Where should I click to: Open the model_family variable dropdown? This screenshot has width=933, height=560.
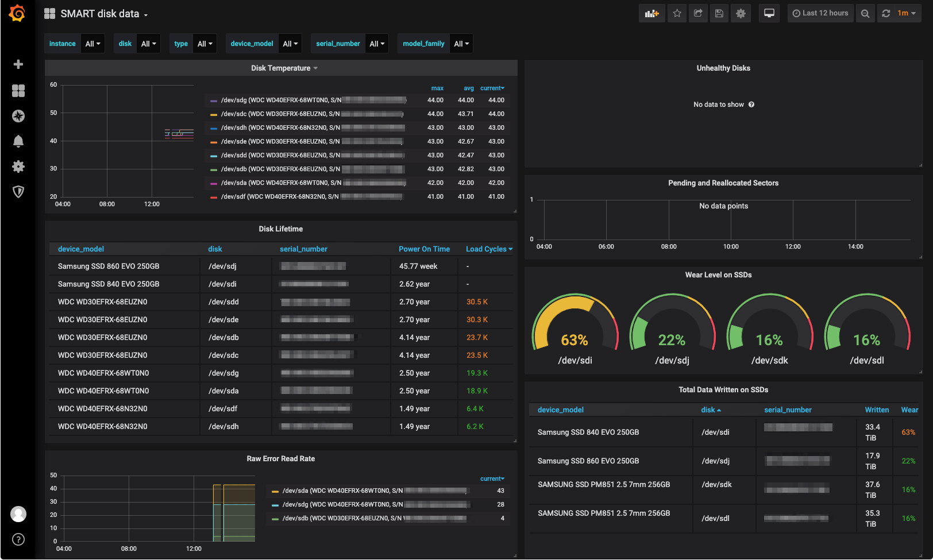coord(461,44)
